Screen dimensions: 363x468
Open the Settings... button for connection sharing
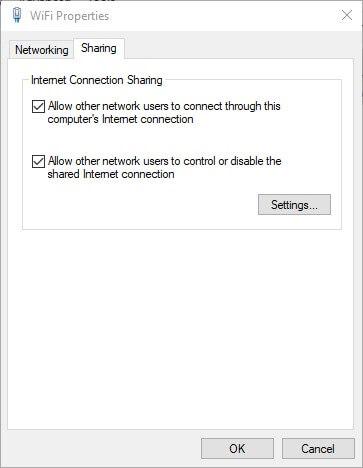tap(294, 205)
